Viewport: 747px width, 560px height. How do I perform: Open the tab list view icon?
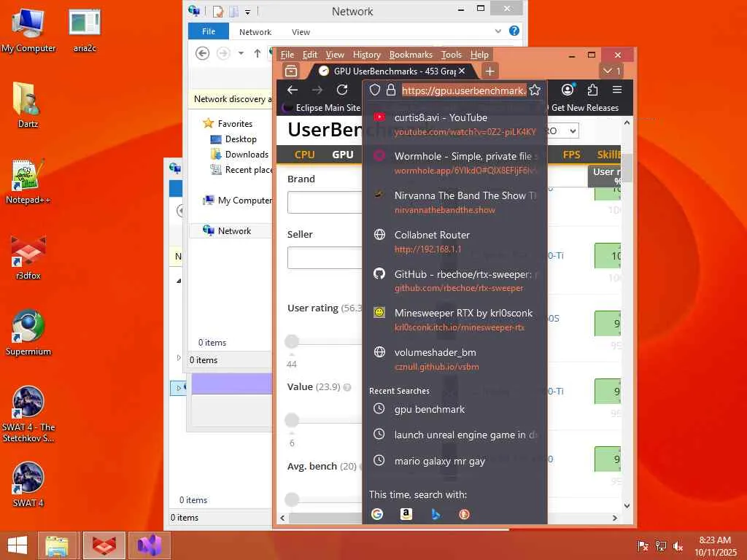(x=291, y=71)
